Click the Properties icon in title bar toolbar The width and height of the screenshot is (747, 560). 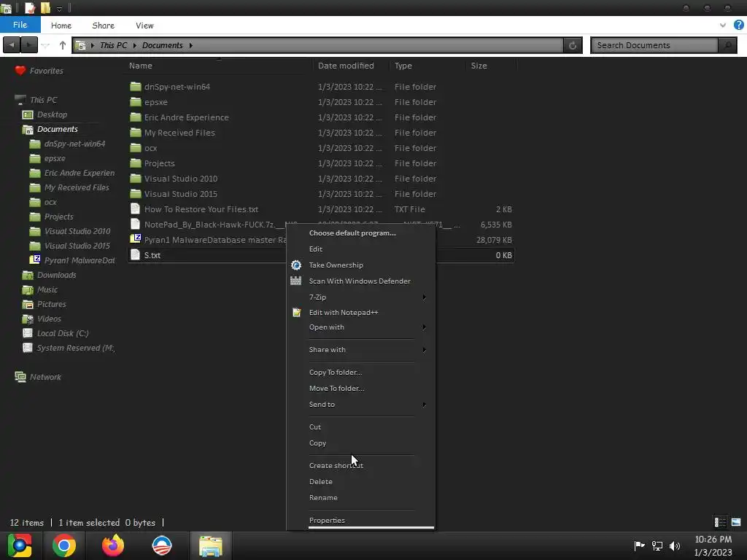click(x=30, y=8)
